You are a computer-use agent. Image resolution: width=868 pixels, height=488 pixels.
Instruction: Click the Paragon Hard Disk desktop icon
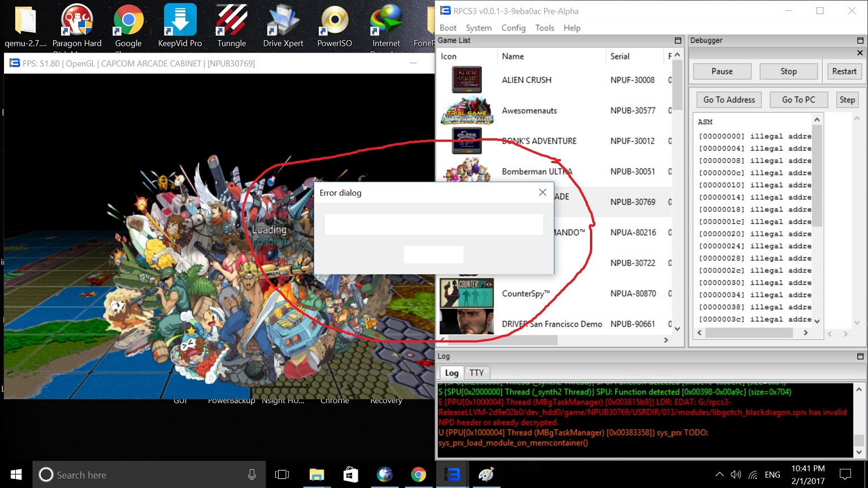77,26
